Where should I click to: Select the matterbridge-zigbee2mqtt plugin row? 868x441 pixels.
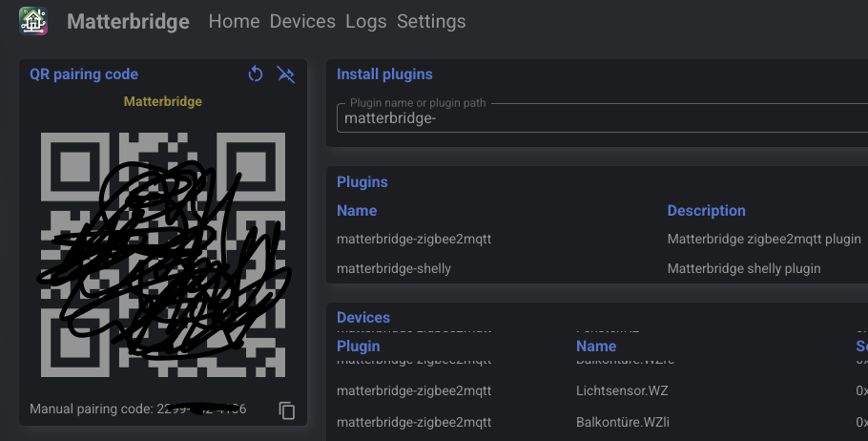[x=414, y=239]
